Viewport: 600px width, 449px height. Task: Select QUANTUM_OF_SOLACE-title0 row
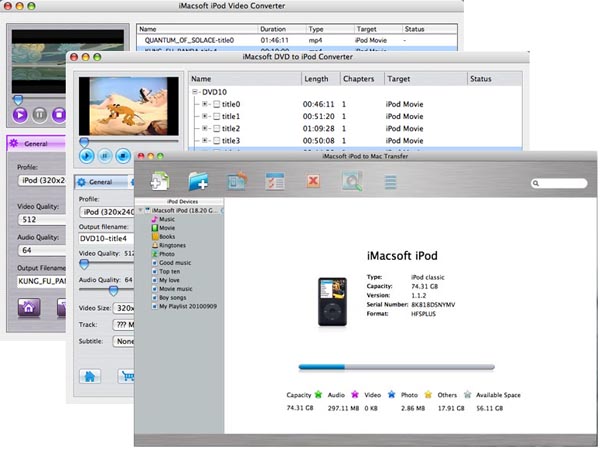click(x=297, y=40)
